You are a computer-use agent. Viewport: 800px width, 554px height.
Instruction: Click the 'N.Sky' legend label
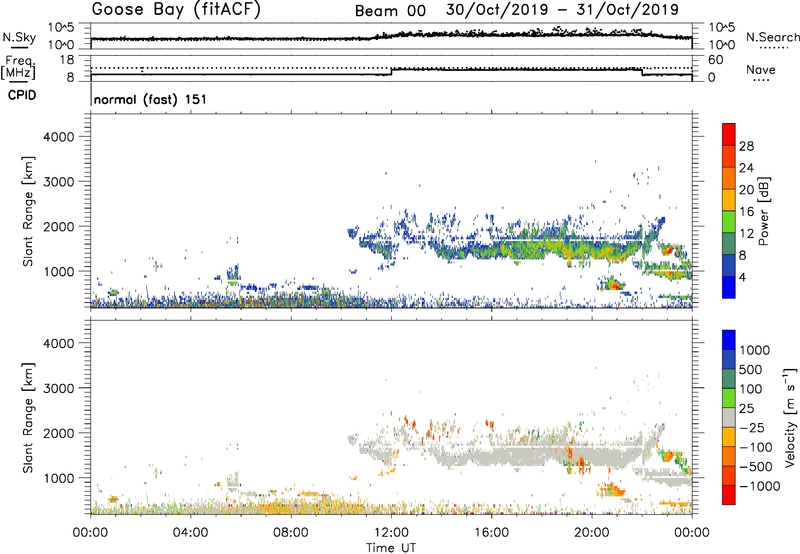19,37
